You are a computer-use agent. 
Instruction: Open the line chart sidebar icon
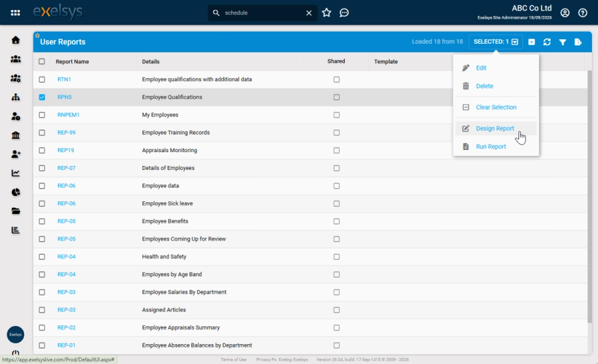(16, 173)
